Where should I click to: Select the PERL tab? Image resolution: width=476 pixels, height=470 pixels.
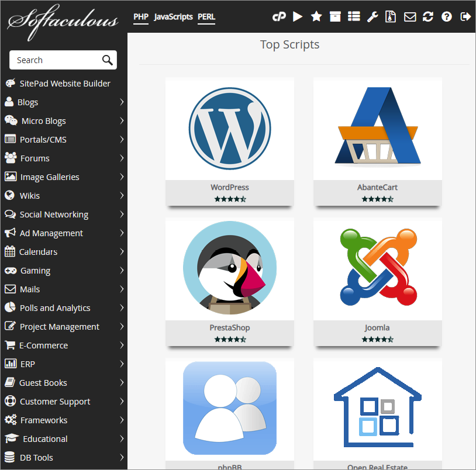pyautogui.click(x=206, y=17)
